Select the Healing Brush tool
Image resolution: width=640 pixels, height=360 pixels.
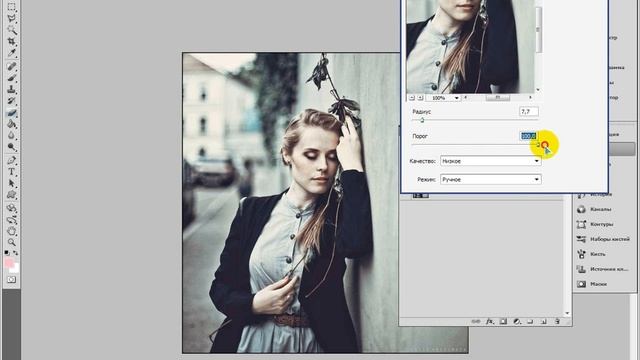pos(11,66)
